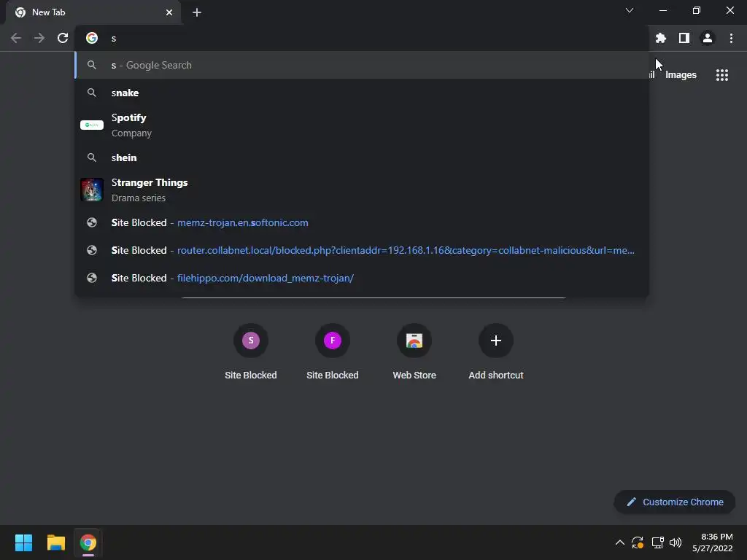Open the Chrome profile avatar icon

pos(708,38)
